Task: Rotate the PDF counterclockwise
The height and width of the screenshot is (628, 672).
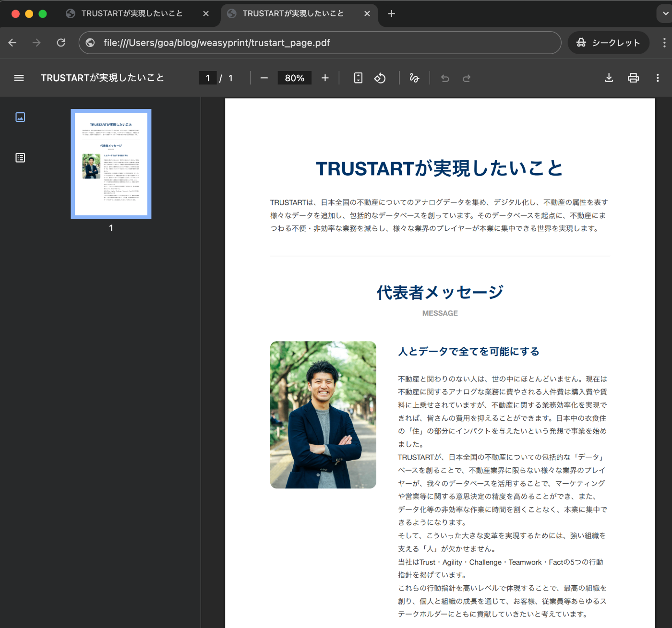Action: 380,78
